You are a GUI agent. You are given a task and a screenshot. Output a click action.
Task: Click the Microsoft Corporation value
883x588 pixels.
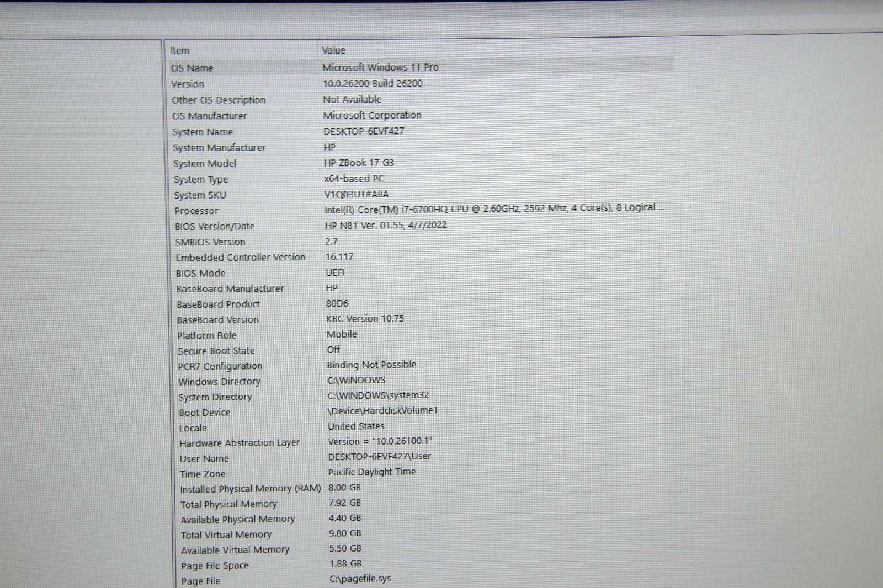coord(372,115)
